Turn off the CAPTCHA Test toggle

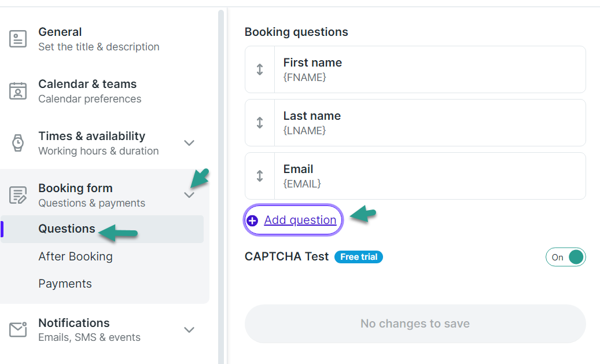pyautogui.click(x=566, y=257)
